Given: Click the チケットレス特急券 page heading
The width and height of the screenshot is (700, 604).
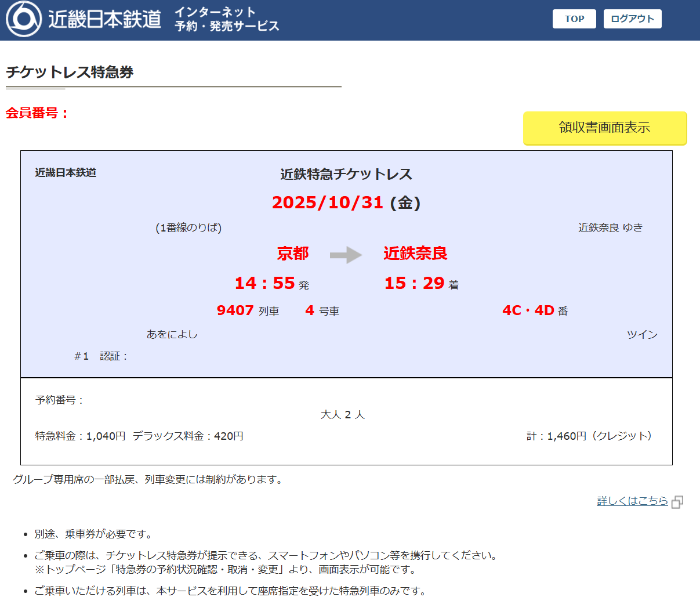Looking at the screenshot, I should click(x=70, y=73).
